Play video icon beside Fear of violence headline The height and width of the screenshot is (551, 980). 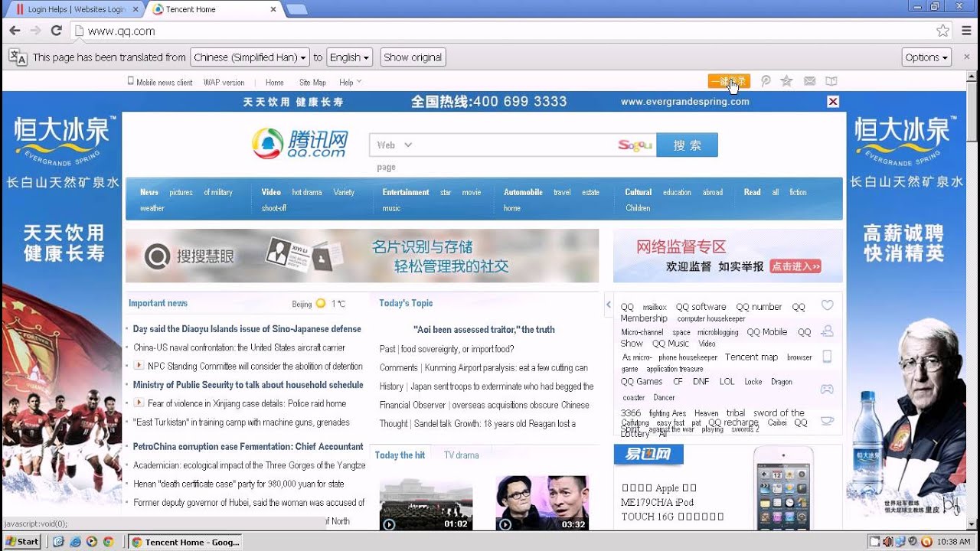coord(139,403)
